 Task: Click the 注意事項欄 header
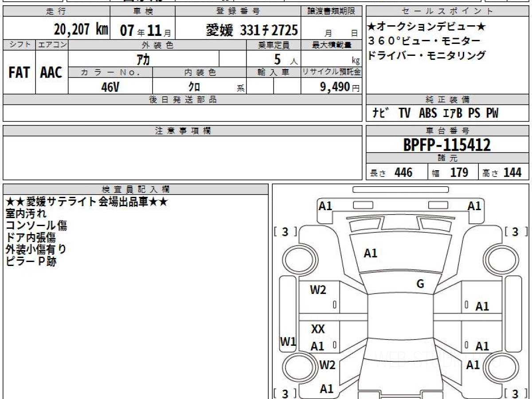click(182, 131)
